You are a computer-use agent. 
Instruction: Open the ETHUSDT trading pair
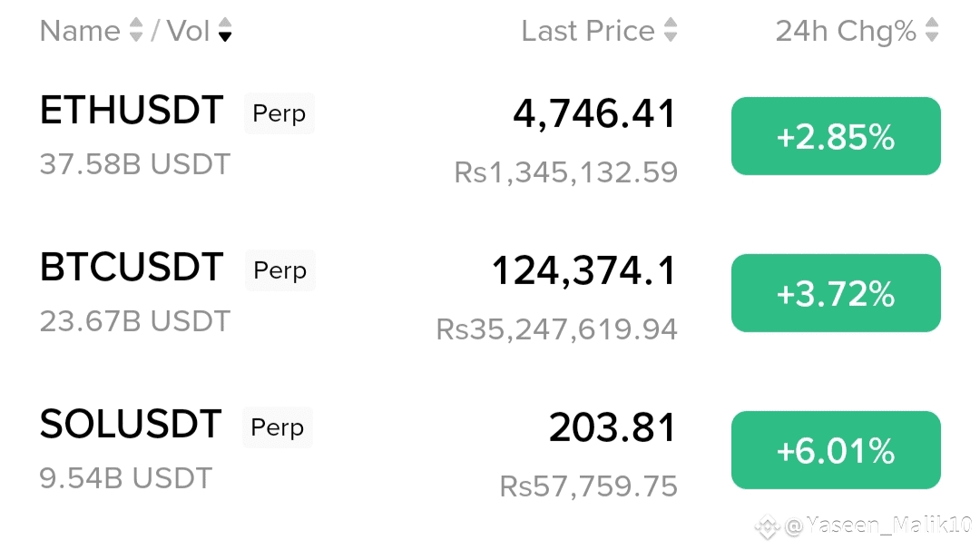[132, 112]
